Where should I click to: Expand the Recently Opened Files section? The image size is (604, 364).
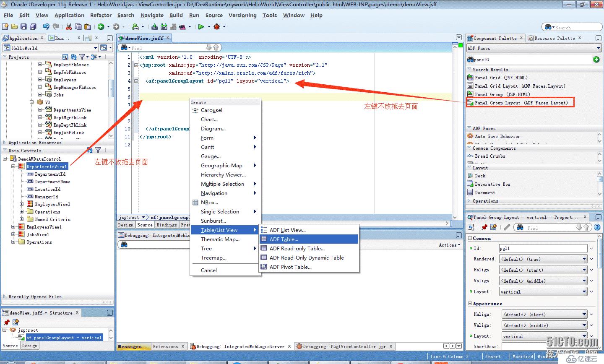[x=5, y=296]
